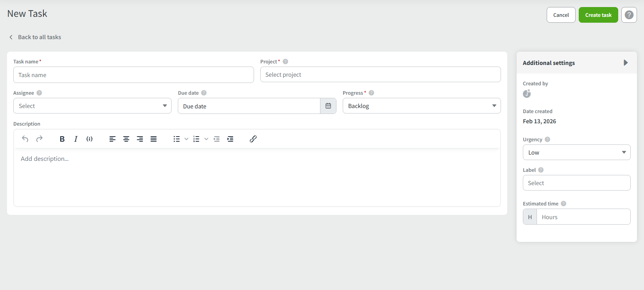Expand bulleted list style options
The image size is (644, 290).
click(x=186, y=139)
